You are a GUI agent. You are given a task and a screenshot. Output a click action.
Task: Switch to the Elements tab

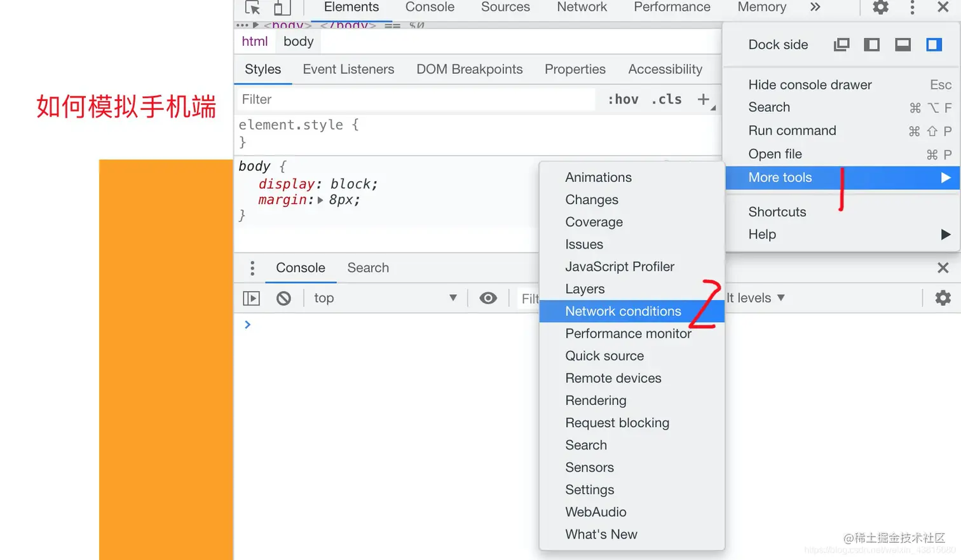pyautogui.click(x=351, y=7)
